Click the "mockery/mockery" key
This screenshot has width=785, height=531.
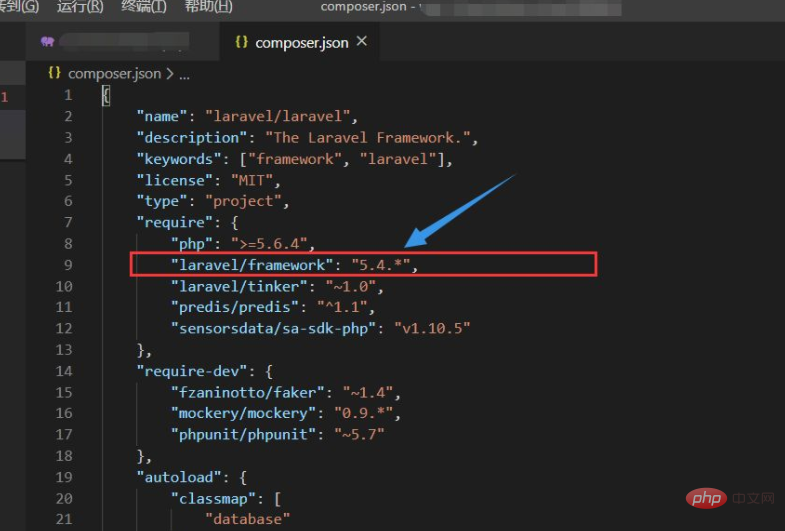243,413
